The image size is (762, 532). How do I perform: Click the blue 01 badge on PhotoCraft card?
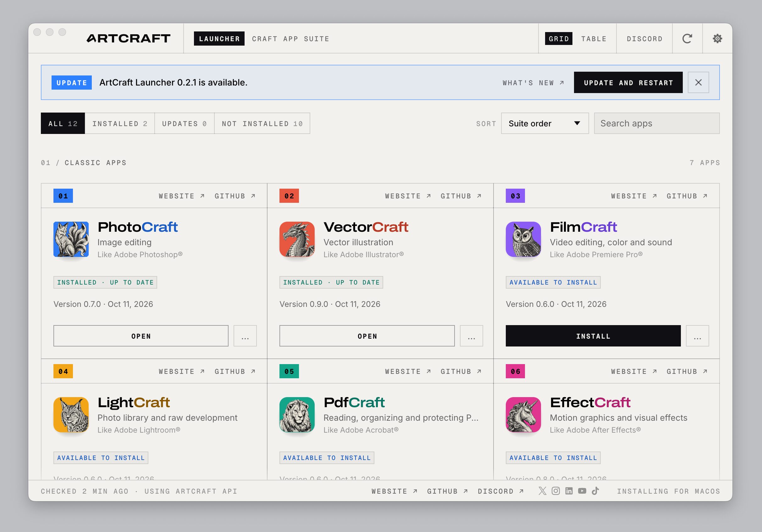63,196
